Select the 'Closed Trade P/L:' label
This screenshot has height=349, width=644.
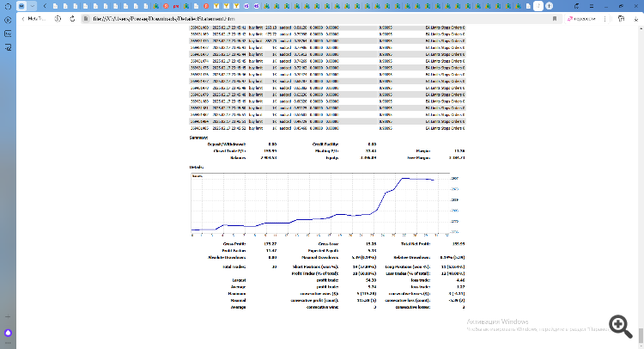[x=229, y=151]
